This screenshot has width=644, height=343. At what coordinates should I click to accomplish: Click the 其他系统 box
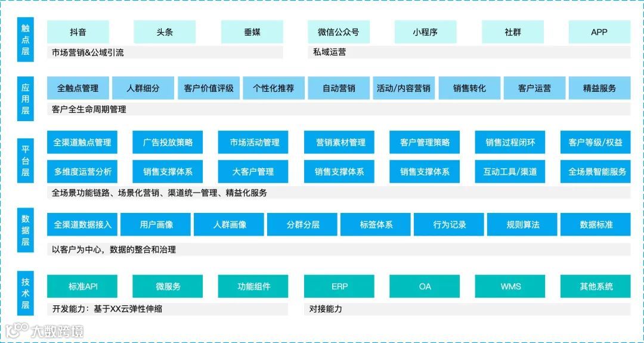click(596, 286)
